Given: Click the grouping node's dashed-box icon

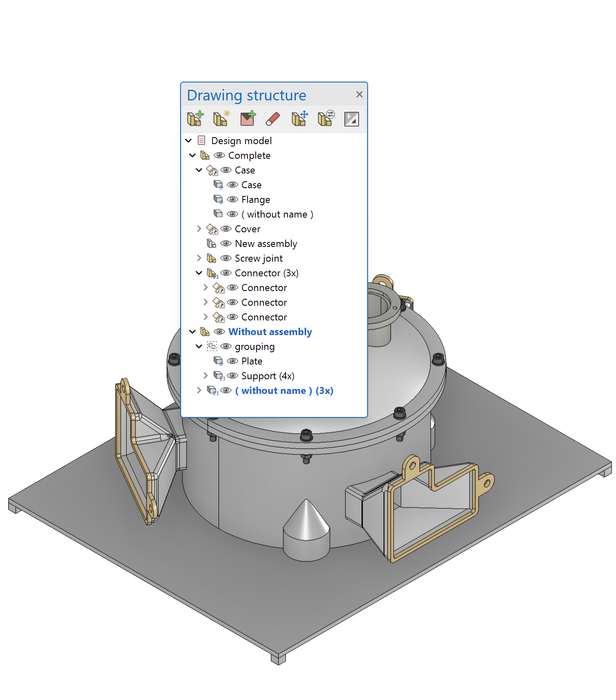Looking at the screenshot, I should coord(212,347).
